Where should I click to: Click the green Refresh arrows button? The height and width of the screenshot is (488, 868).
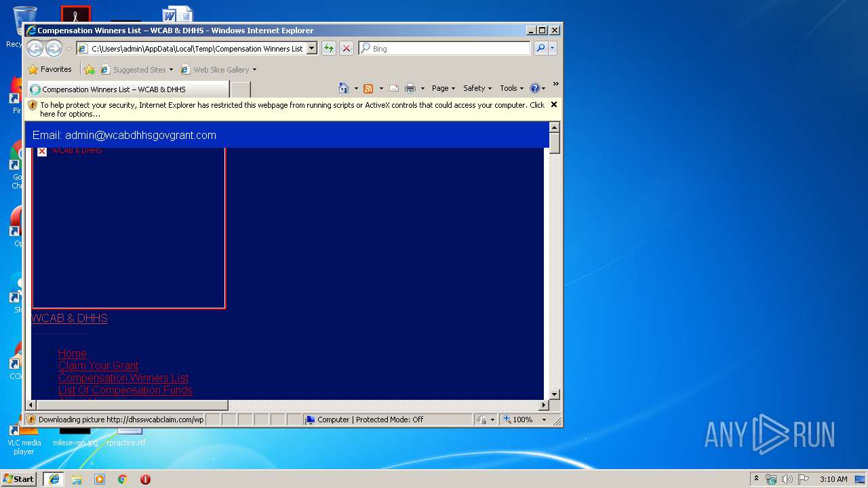[329, 48]
